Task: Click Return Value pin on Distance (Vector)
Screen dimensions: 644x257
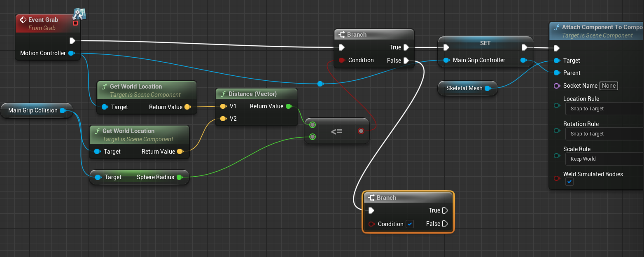Action: (x=288, y=106)
